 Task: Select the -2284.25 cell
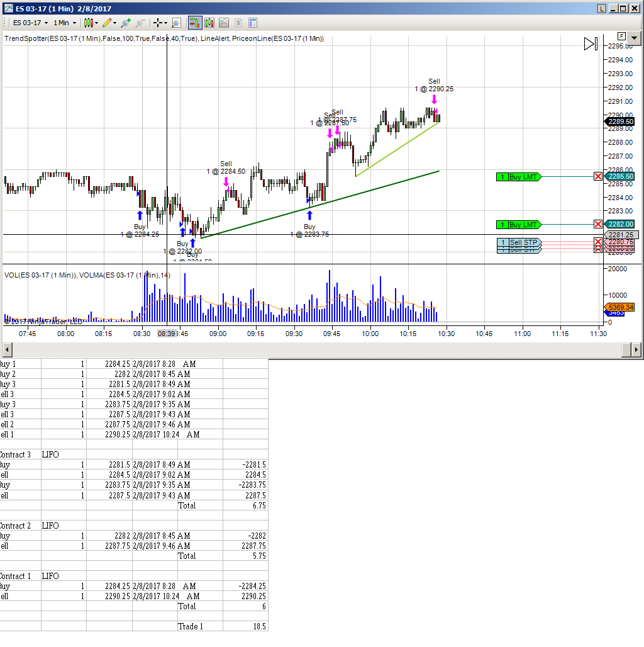coord(246,586)
